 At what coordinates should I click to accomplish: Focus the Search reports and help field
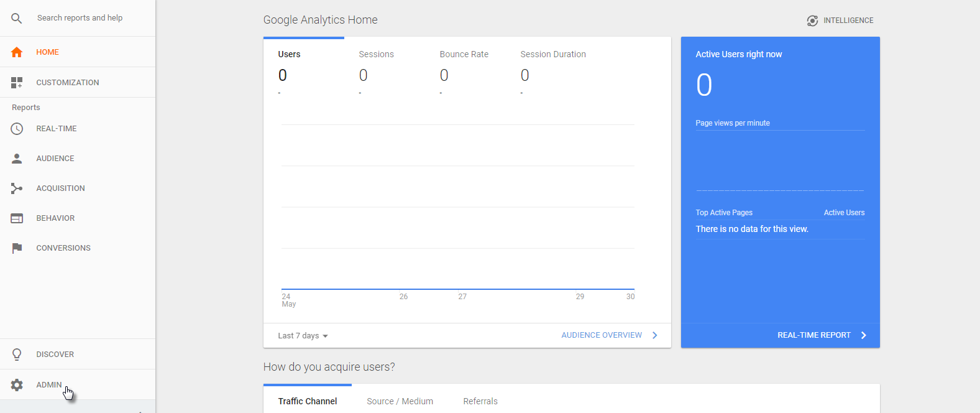coord(80,18)
